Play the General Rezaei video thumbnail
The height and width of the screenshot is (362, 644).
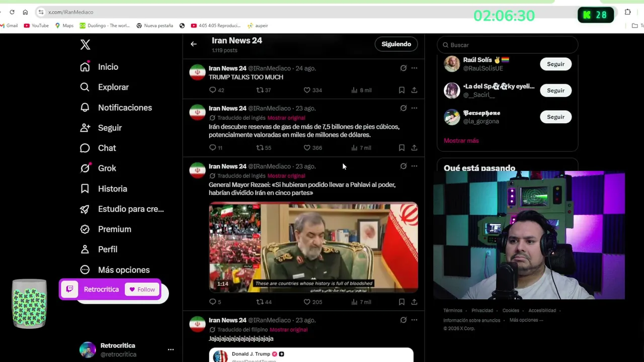coord(313,247)
